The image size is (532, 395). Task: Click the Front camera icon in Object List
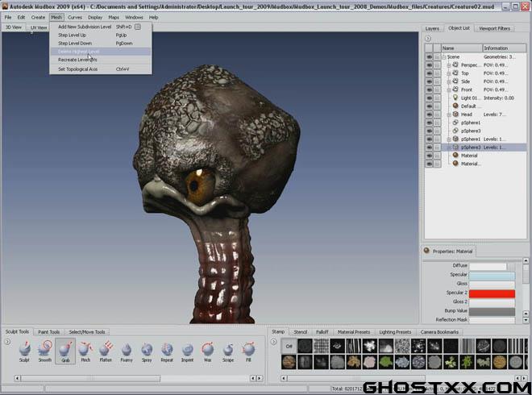coord(455,89)
